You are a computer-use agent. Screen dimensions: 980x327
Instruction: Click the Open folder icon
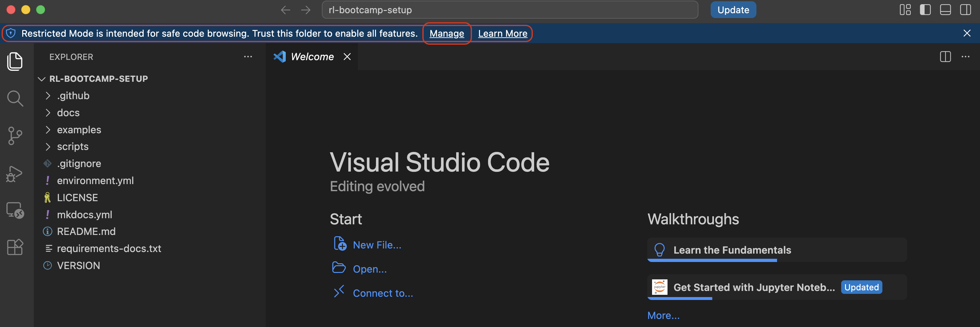(339, 268)
